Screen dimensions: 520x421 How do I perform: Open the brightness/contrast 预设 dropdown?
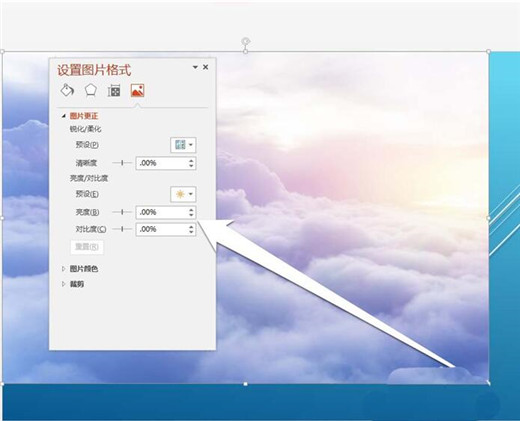pos(183,194)
